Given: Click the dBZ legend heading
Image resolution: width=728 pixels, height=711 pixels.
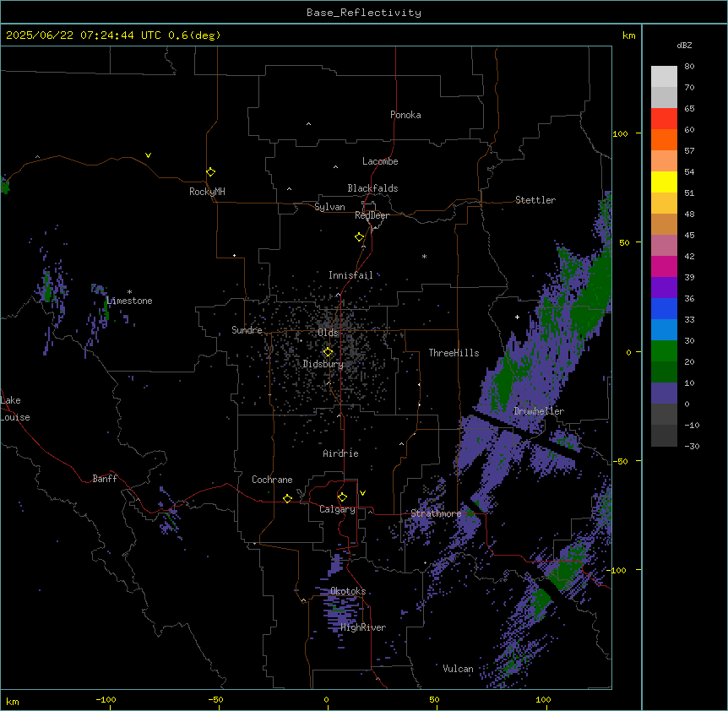Looking at the screenshot, I should [684, 45].
